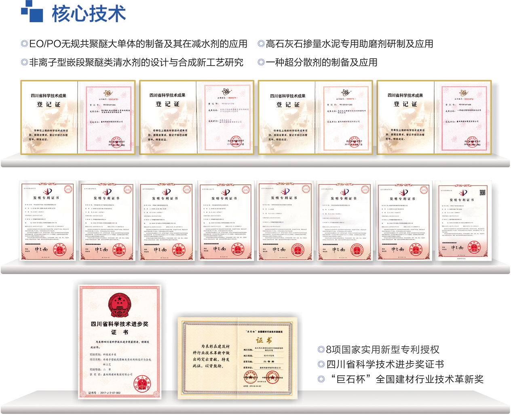
Task: Click the national emblem on 四川省科学技术进步奖 certificate
Action: tap(119, 306)
